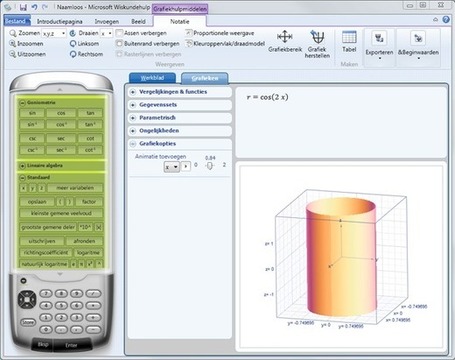Viewport: 455px width, 360px height.
Task: Open the animation variable x dropdown
Action: [x=172, y=166]
